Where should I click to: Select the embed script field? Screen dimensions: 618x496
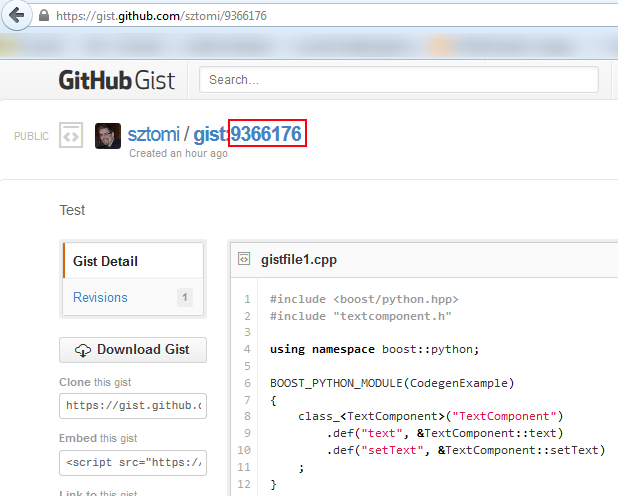pos(133,463)
